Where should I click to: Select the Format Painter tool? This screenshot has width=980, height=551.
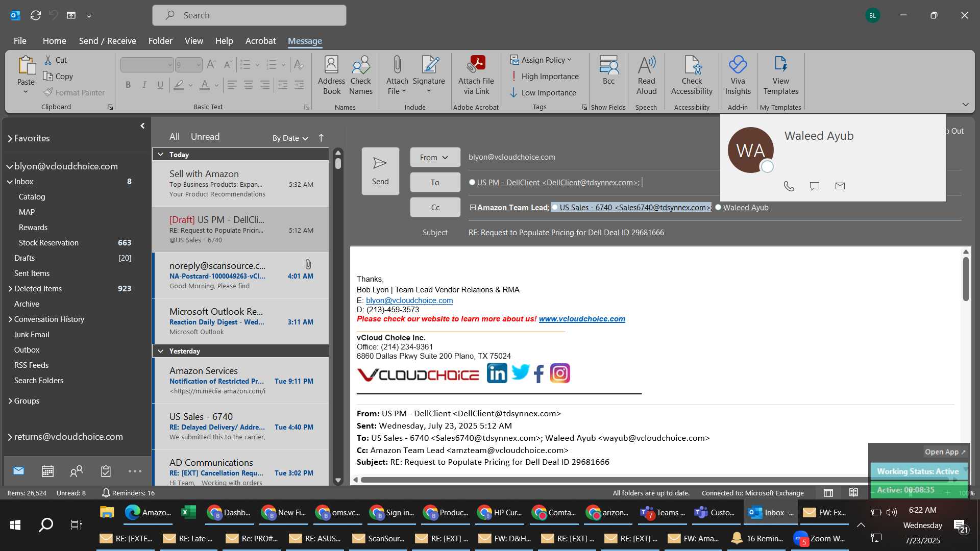pos(75,92)
